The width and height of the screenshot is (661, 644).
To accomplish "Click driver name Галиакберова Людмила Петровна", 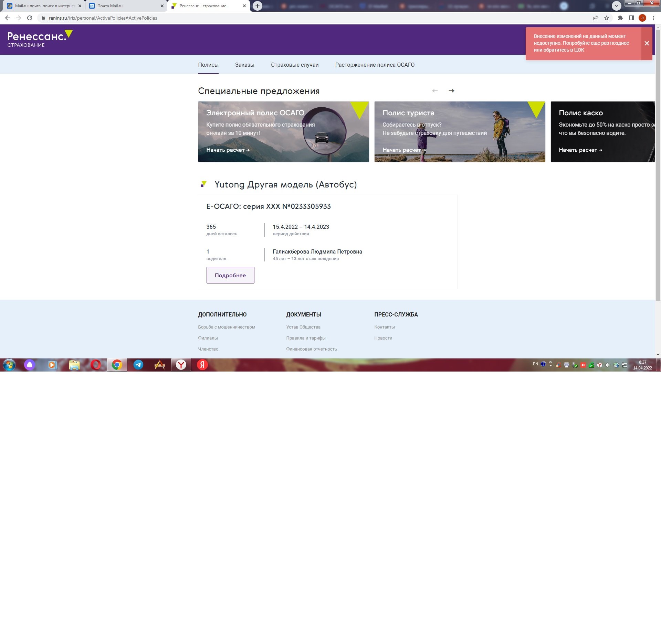I will coord(317,251).
